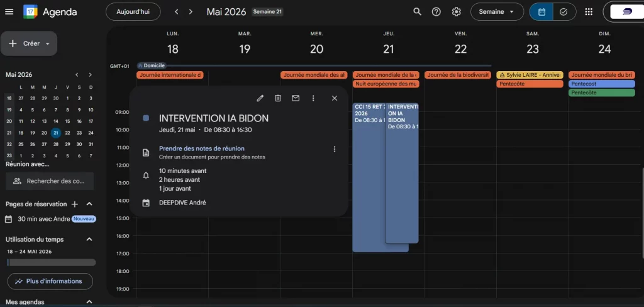
Task: Switch to Tasks view checkmark toggle
Action: point(563,12)
